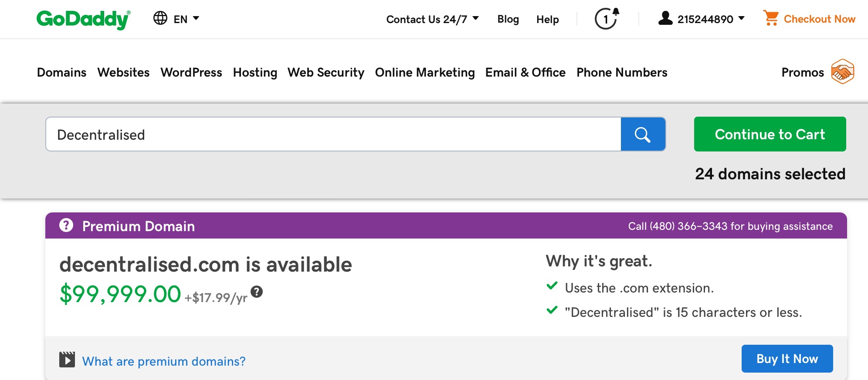The height and width of the screenshot is (380, 868).
Task: Click the Buy It Now button
Action: pyautogui.click(x=787, y=359)
